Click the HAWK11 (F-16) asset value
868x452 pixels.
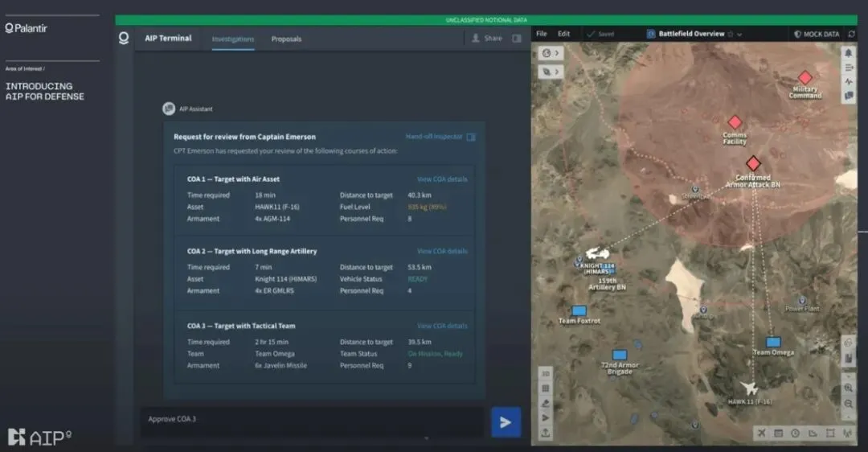point(276,208)
